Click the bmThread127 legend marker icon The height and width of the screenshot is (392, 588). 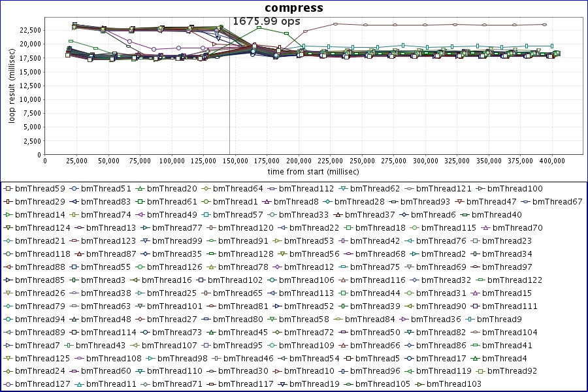tap(8, 385)
